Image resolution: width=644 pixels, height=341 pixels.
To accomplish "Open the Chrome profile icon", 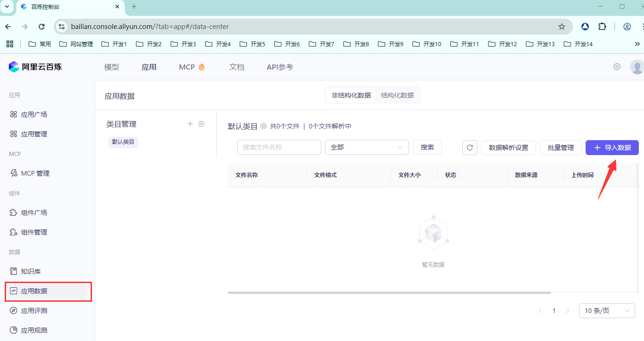I will pyautogui.click(x=627, y=27).
